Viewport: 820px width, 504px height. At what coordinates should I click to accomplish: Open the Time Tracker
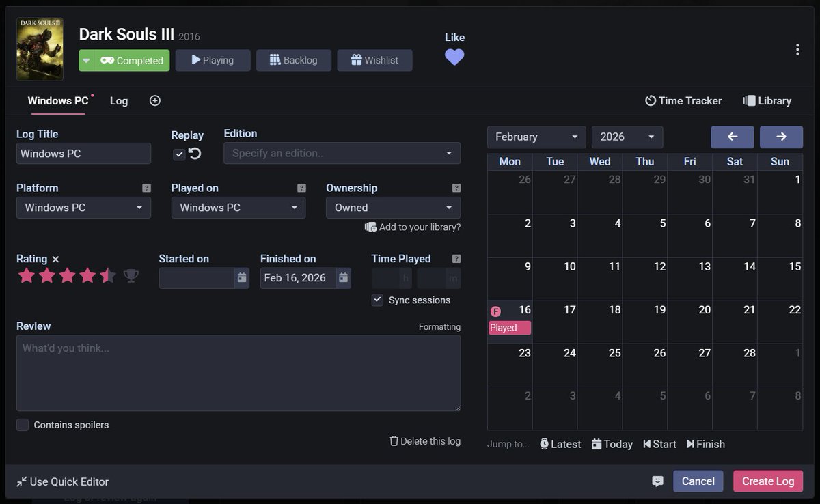(x=683, y=100)
